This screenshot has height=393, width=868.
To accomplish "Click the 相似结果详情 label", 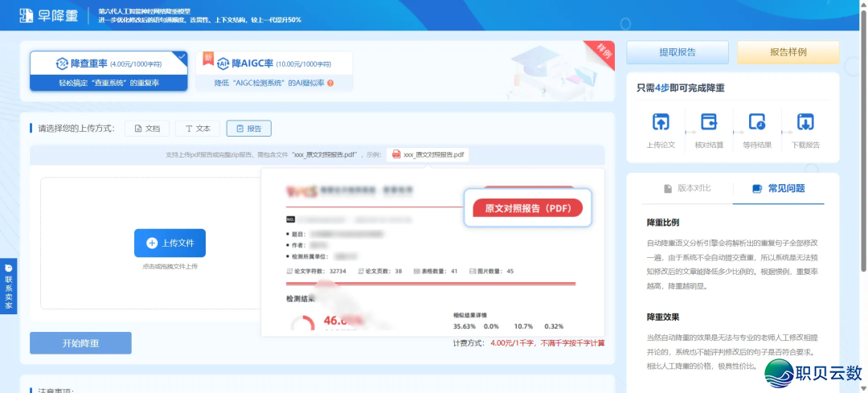I will click(470, 316).
